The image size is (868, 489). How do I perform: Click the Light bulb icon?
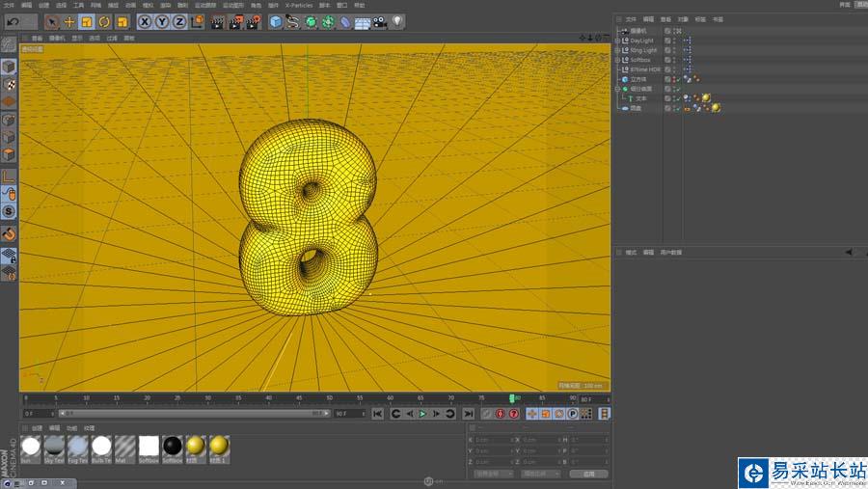(x=397, y=21)
